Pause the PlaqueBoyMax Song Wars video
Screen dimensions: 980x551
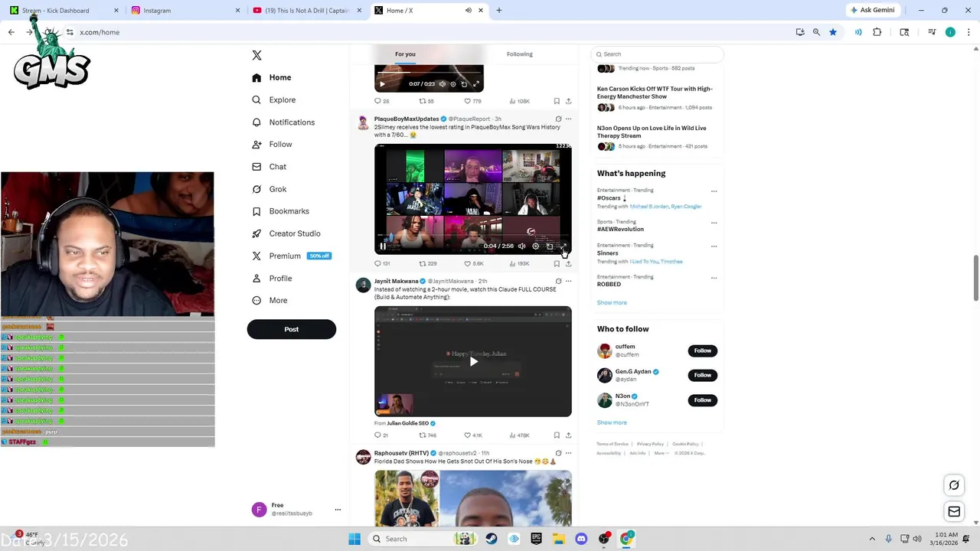[383, 246]
